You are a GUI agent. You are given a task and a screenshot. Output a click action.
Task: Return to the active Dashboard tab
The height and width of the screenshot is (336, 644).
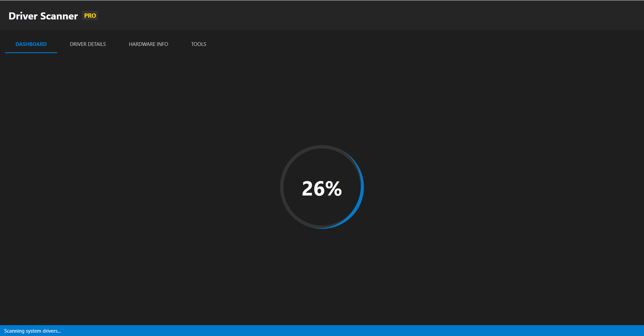coord(31,44)
